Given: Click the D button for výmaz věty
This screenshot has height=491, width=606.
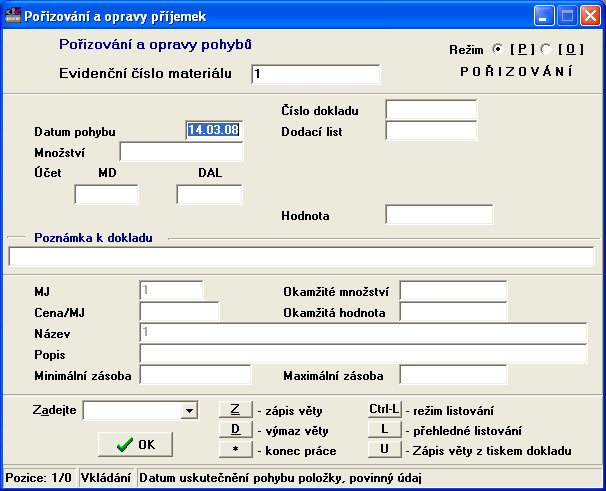Looking at the screenshot, I should [236, 430].
